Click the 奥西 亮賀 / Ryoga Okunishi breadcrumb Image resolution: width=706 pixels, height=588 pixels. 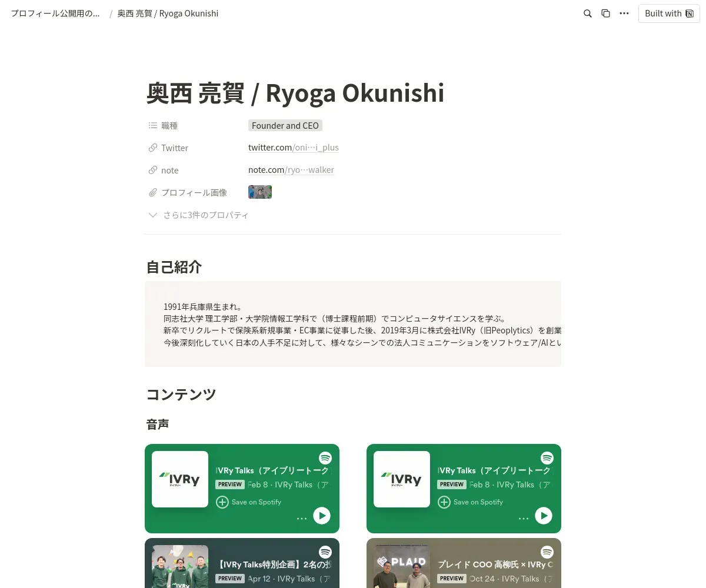coord(168,14)
